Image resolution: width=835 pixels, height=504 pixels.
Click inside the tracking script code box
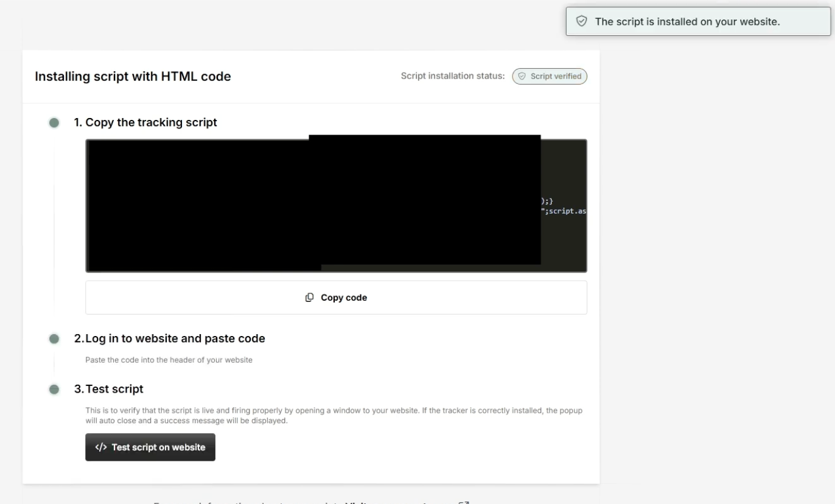[336, 206]
